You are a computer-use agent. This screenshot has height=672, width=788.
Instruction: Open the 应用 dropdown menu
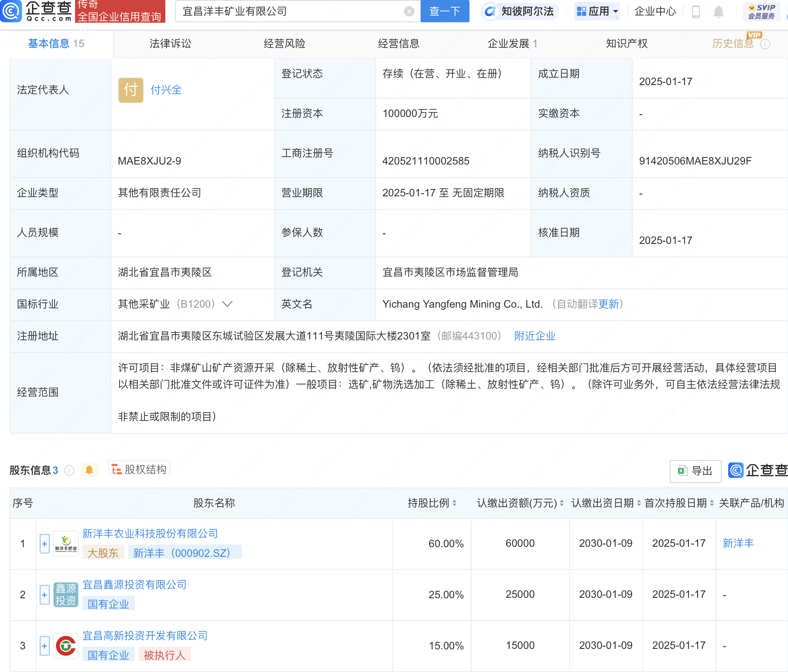tap(597, 11)
